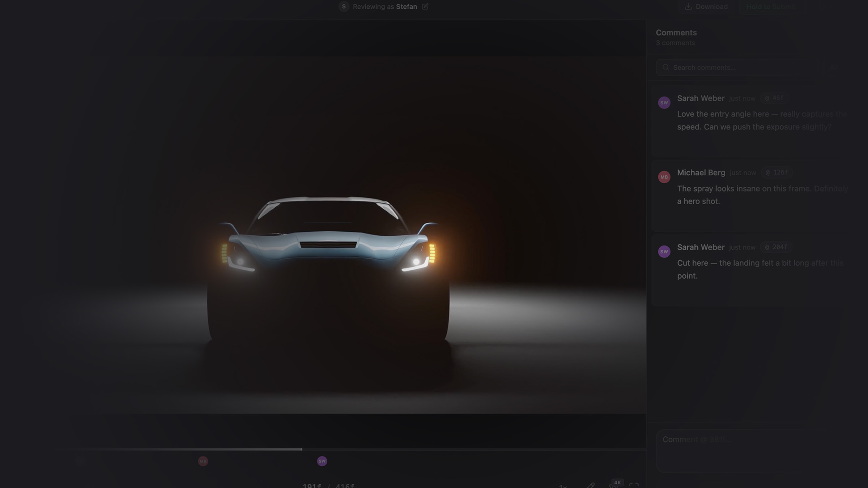Click the S reviewer avatar
The image size is (868, 488).
[344, 7]
